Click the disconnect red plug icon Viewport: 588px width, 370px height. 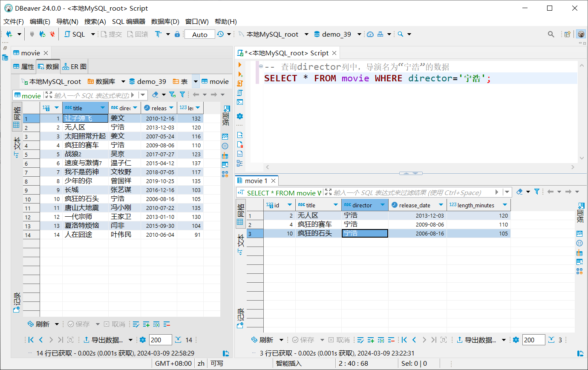(x=52, y=34)
